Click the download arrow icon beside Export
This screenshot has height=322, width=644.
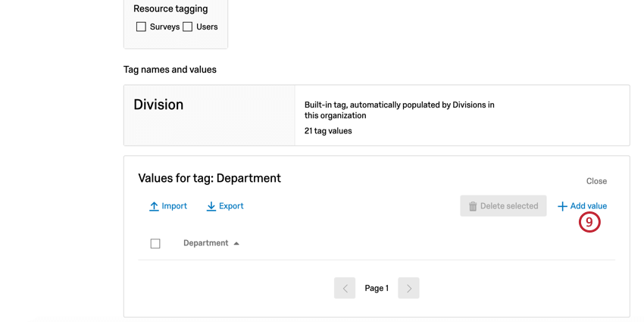(x=211, y=206)
